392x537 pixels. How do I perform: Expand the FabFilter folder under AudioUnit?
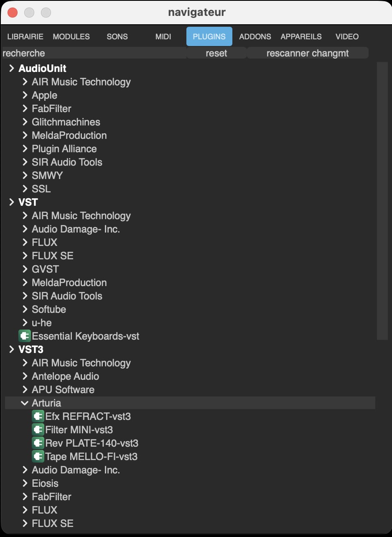pyautogui.click(x=25, y=109)
